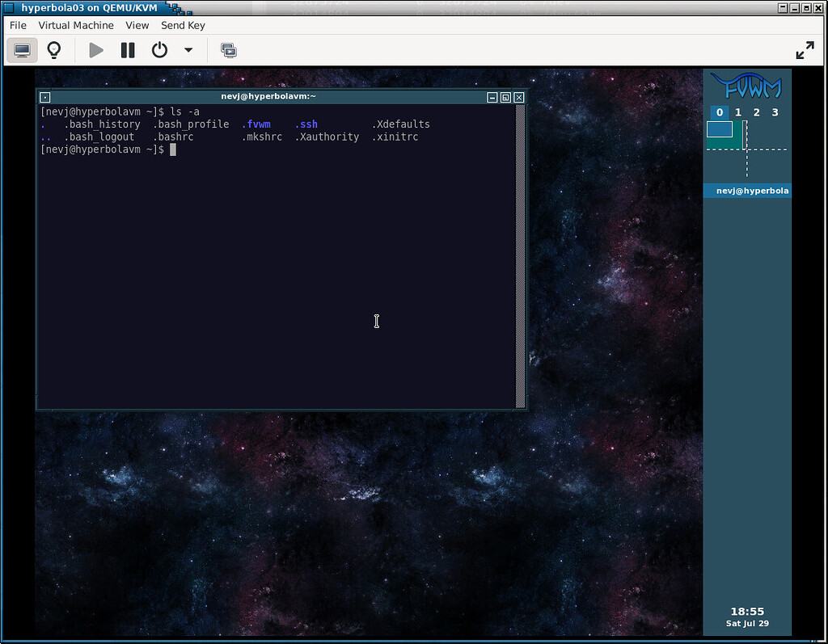Switch to desktop page 1 in pager
Screen dimensions: 828x644
point(737,112)
